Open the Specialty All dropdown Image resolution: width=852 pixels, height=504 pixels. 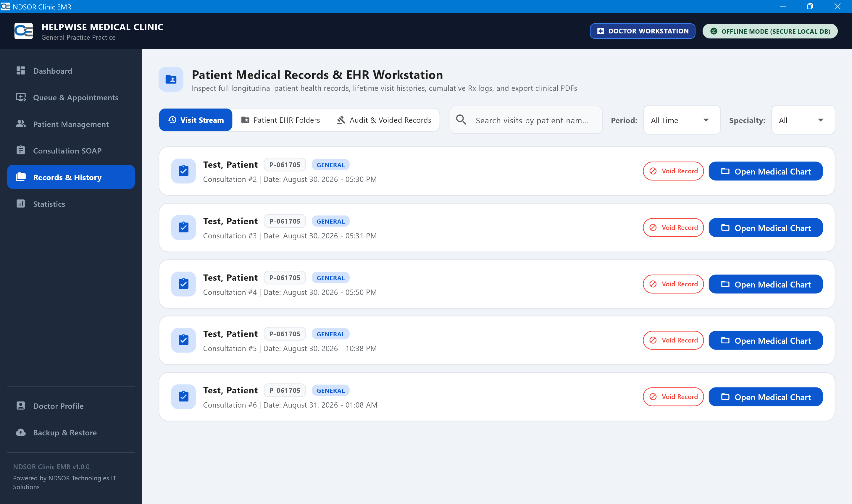803,120
